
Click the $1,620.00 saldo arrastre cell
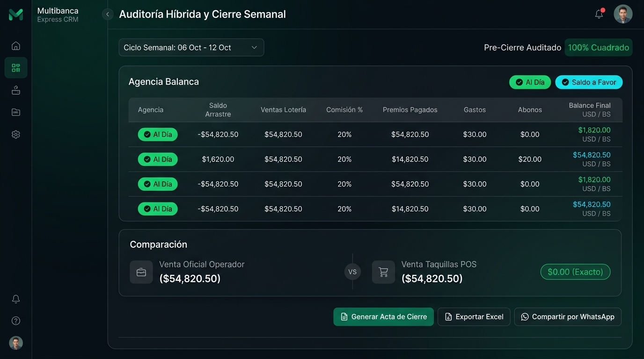point(218,159)
